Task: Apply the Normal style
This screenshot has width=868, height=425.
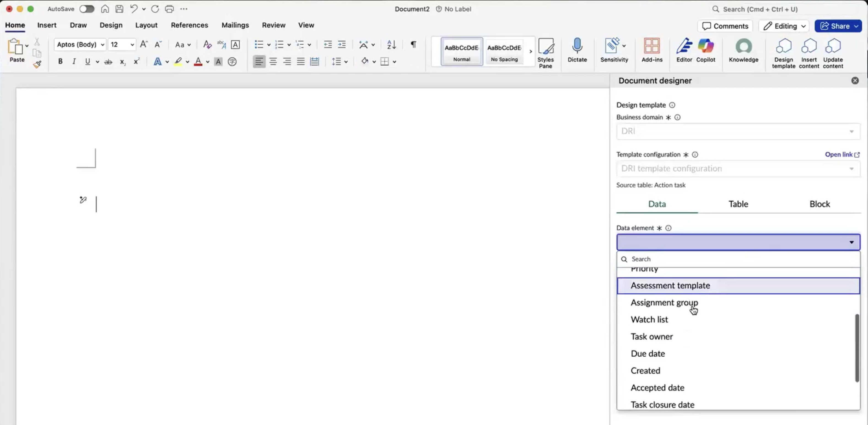Action: tap(461, 52)
